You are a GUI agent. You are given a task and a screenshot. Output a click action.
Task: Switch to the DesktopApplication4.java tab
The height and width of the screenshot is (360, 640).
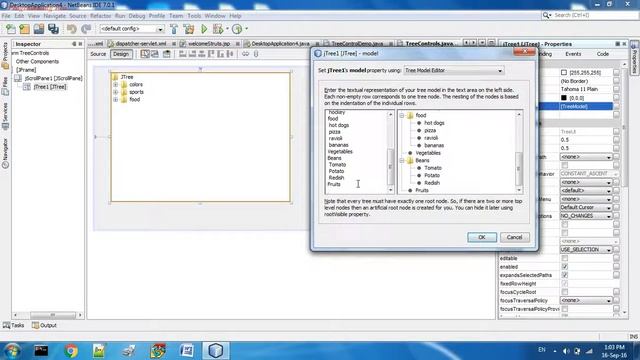click(x=280, y=44)
